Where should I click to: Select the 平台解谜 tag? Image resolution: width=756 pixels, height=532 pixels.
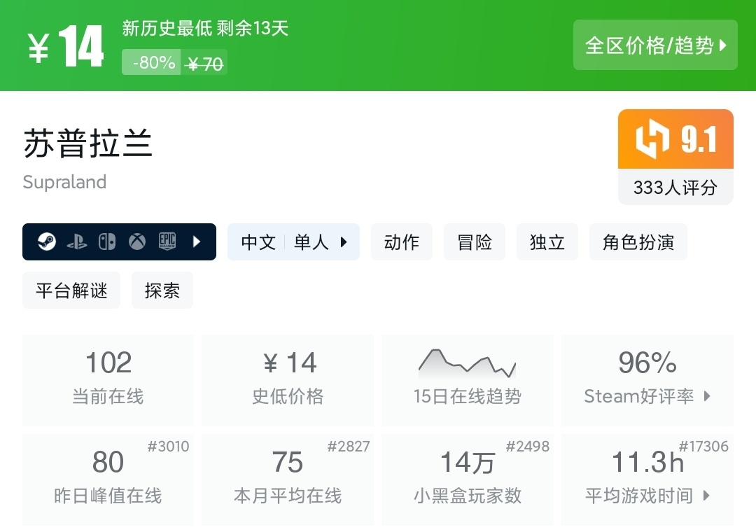(x=71, y=290)
